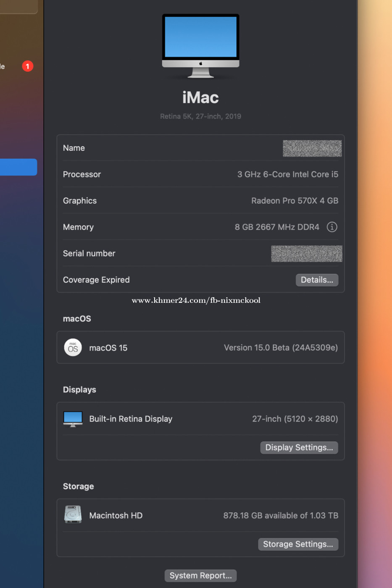Open coverage Details button

[317, 280]
